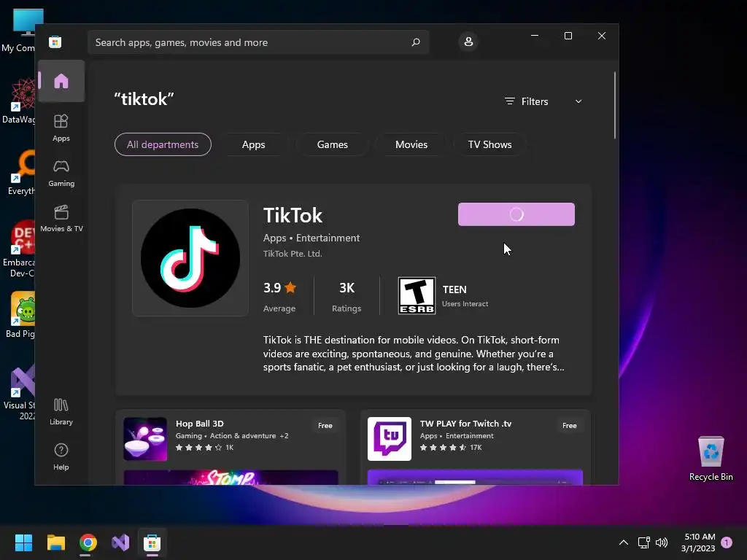Open the TikTok title link
Image resolution: width=747 pixels, height=560 pixels.
pos(293,215)
